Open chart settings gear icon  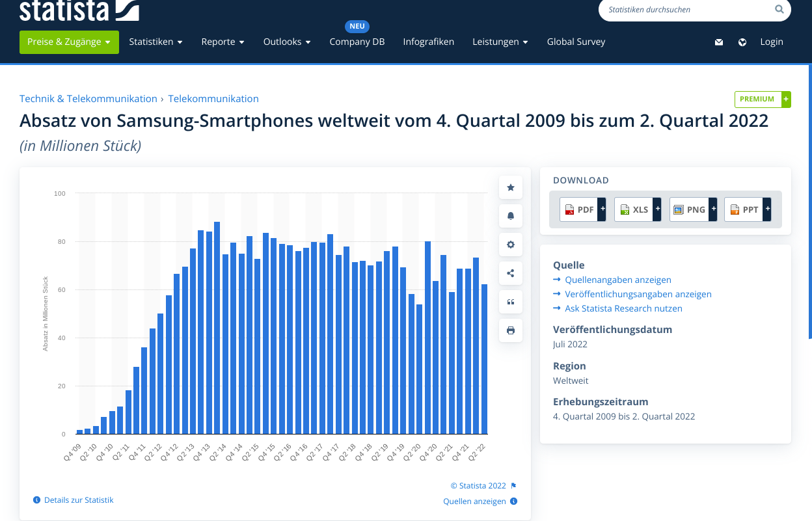pos(511,245)
